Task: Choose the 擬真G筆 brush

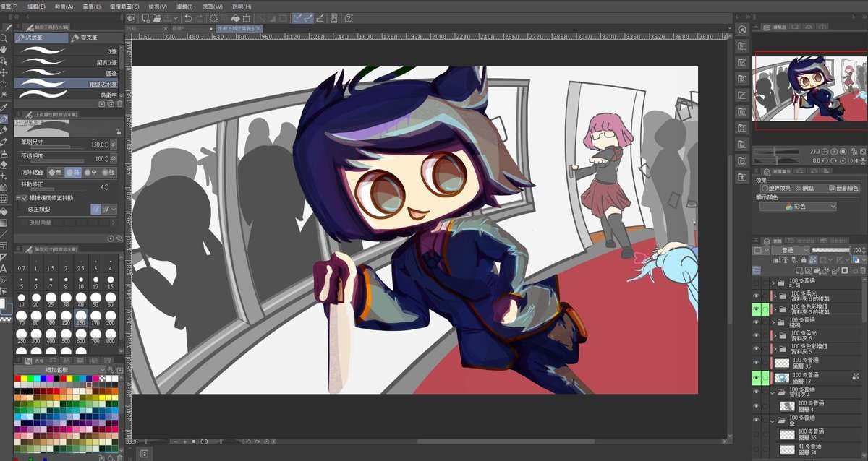Action: tap(67, 62)
